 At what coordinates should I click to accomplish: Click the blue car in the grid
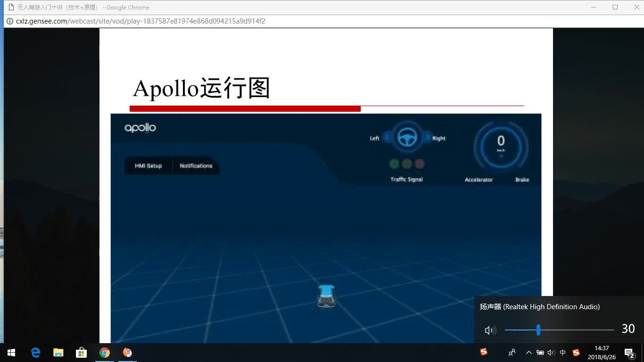[x=326, y=296]
